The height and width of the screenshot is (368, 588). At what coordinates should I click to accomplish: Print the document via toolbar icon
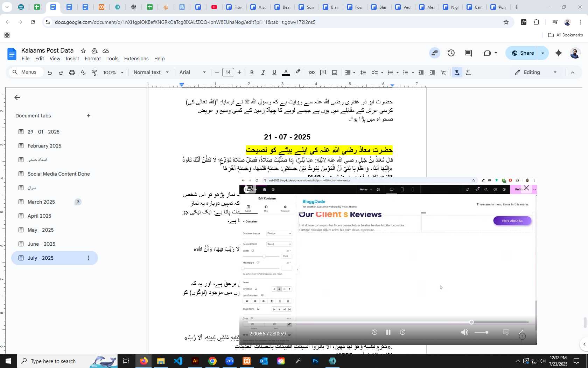pyautogui.click(x=72, y=73)
